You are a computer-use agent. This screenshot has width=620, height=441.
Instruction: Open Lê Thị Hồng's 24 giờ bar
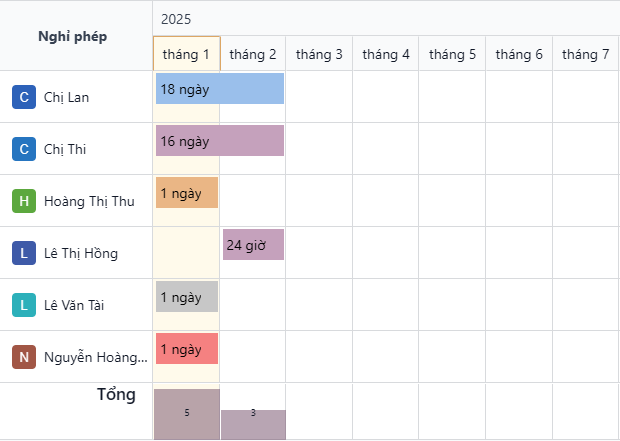253,244
